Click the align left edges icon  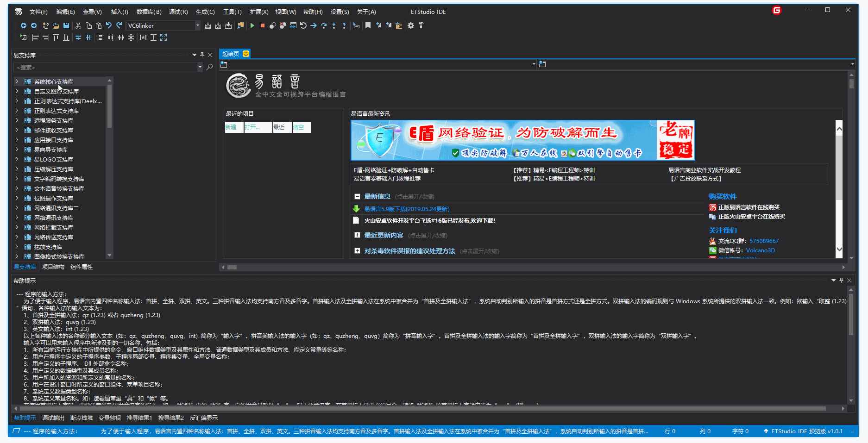[x=35, y=37]
